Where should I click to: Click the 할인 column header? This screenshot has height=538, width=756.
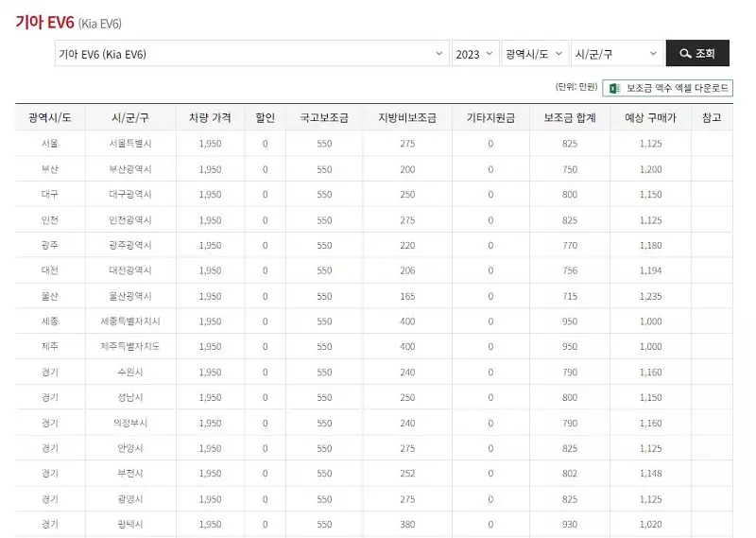pos(266,118)
